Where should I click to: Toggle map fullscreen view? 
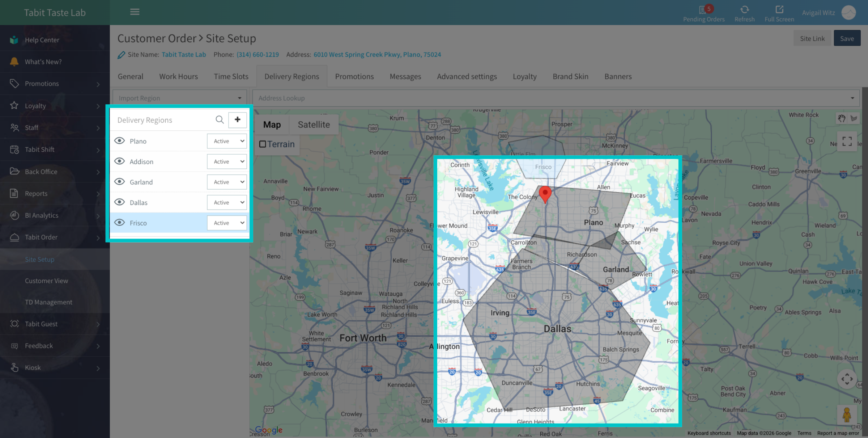click(847, 141)
